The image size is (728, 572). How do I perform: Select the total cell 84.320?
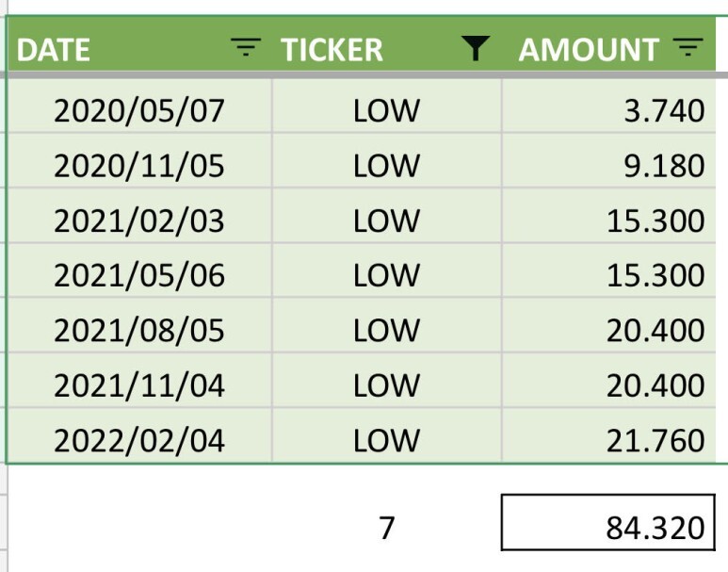point(608,523)
